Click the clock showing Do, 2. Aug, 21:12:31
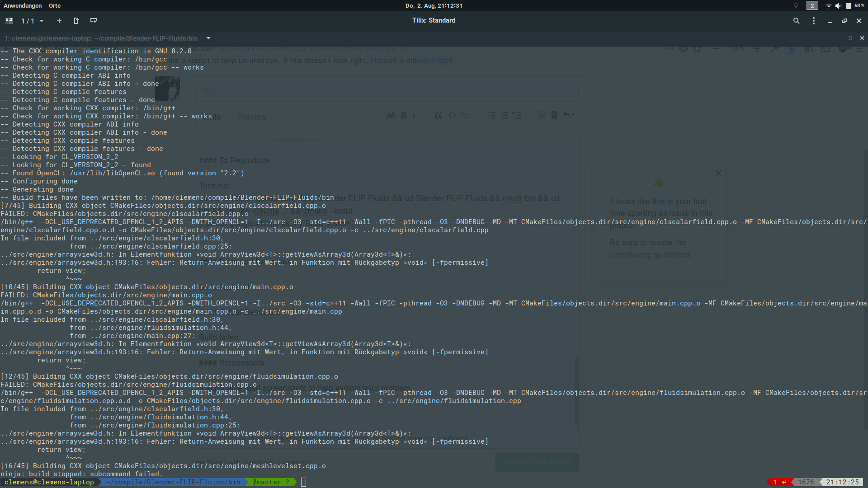The width and height of the screenshot is (868, 488). [434, 5]
